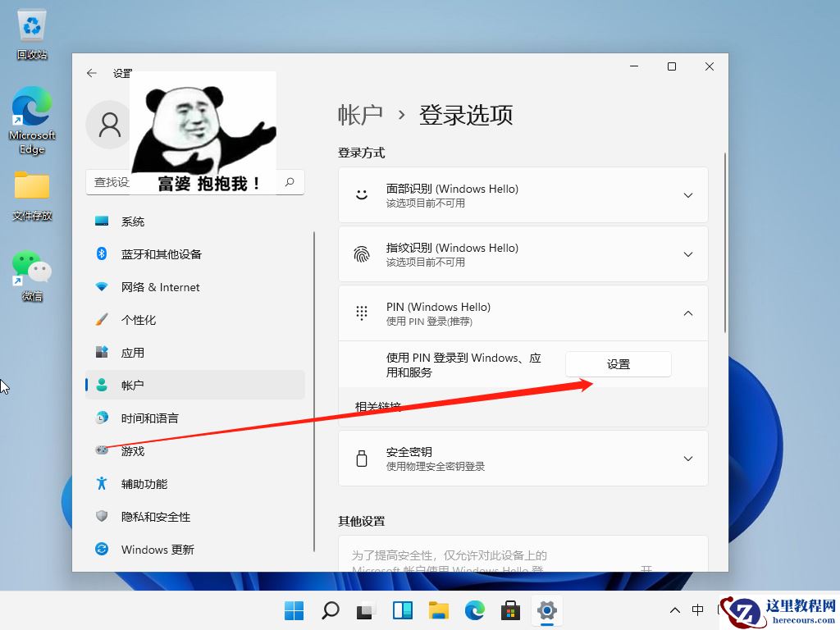Click the 设置 button to set up PIN
The image size is (840, 630).
coord(618,363)
